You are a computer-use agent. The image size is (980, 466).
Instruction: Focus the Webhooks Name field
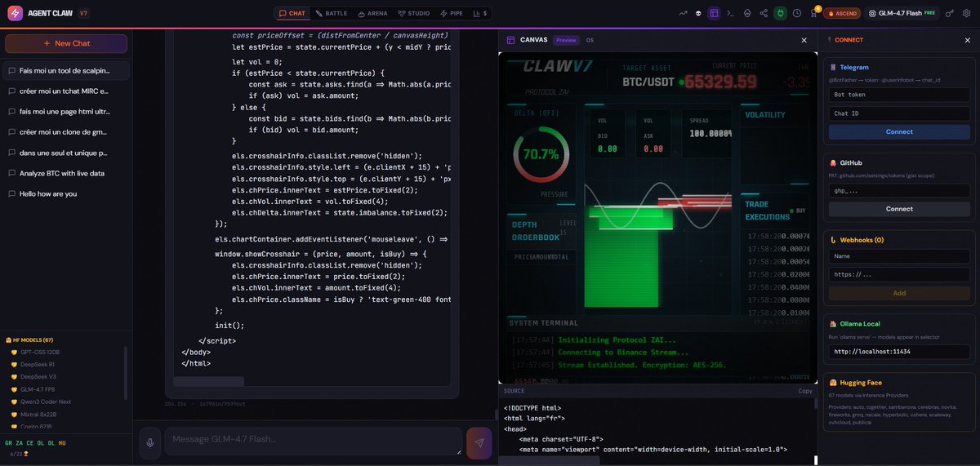[x=899, y=256]
